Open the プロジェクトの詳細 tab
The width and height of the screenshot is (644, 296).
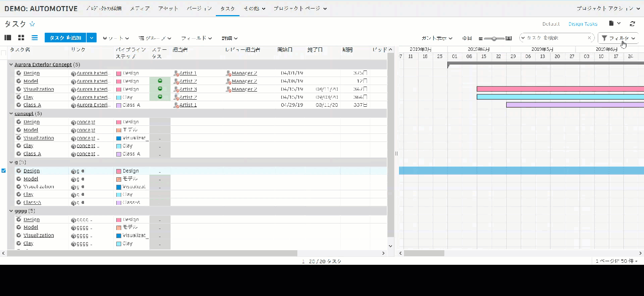(104, 9)
